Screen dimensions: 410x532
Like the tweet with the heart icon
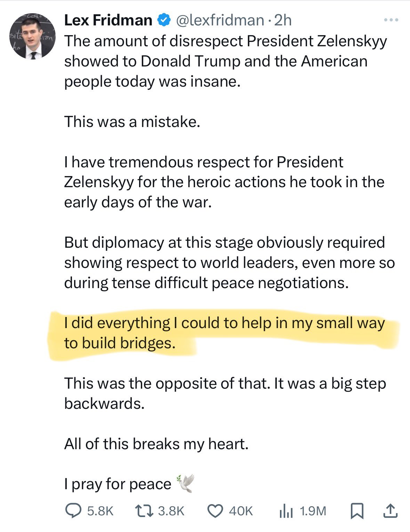[215, 511]
